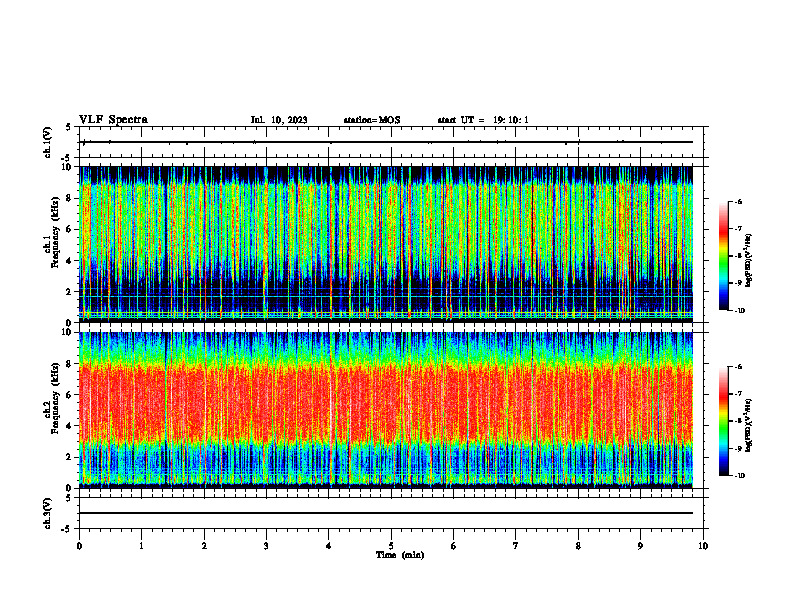Click the "10" label on the time axis
The width and height of the screenshot is (792, 612).
pyautogui.click(x=703, y=546)
